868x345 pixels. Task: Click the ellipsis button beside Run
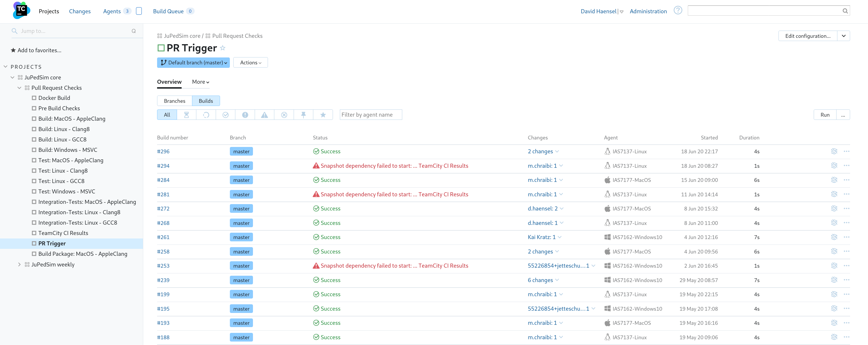tap(843, 115)
